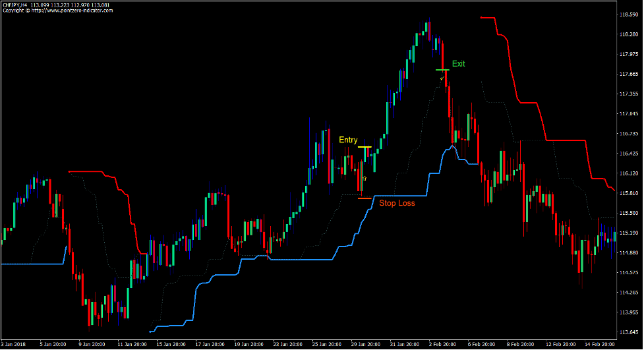Click the 116.425 price on the axis

pyautogui.click(x=629, y=154)
